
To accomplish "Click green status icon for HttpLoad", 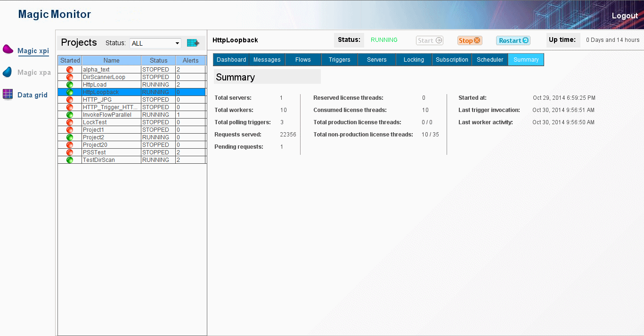I will coord(70,85).
